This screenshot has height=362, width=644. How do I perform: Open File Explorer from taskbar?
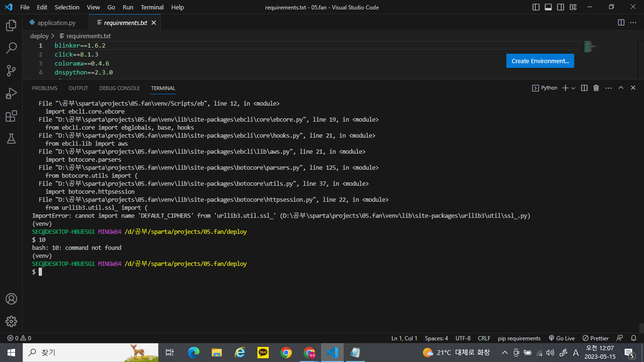click(x=216, y=352)
